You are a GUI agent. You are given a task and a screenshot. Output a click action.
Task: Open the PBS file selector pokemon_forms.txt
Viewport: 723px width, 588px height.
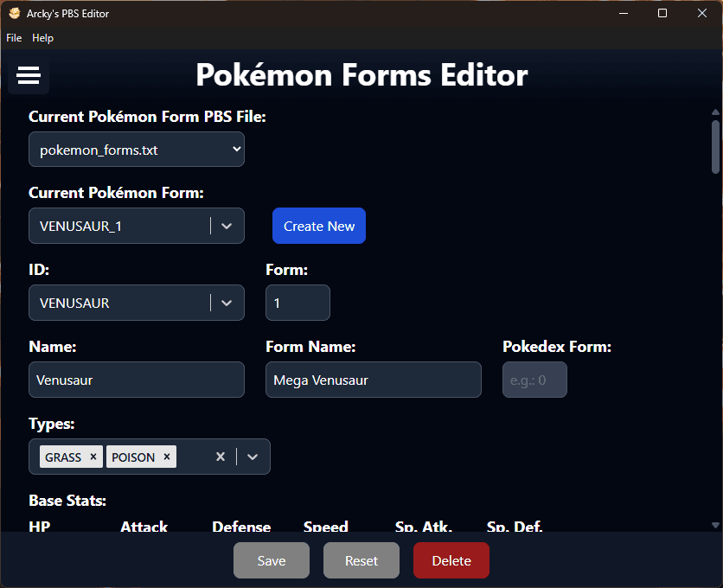(137, 150)
